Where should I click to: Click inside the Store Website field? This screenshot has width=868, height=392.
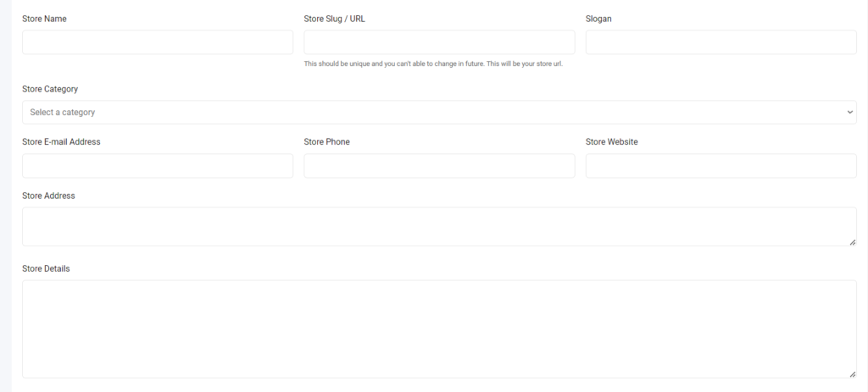(721, 166)
